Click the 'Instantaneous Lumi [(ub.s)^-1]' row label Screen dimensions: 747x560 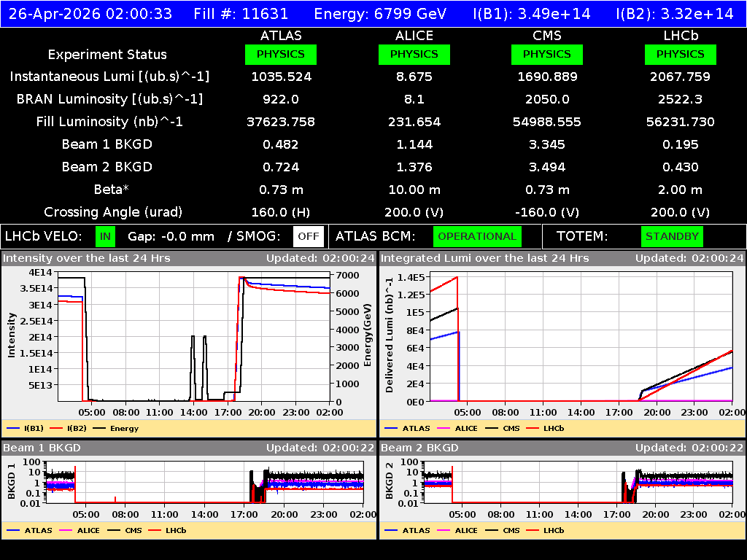pyautogui.click(x=109, y=77)
